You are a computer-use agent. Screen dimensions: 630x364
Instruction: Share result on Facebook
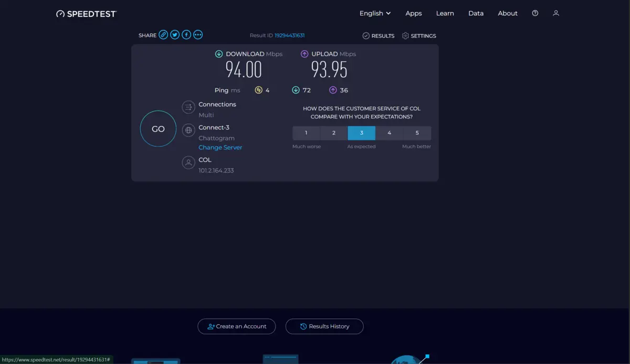tap(186, 35)
